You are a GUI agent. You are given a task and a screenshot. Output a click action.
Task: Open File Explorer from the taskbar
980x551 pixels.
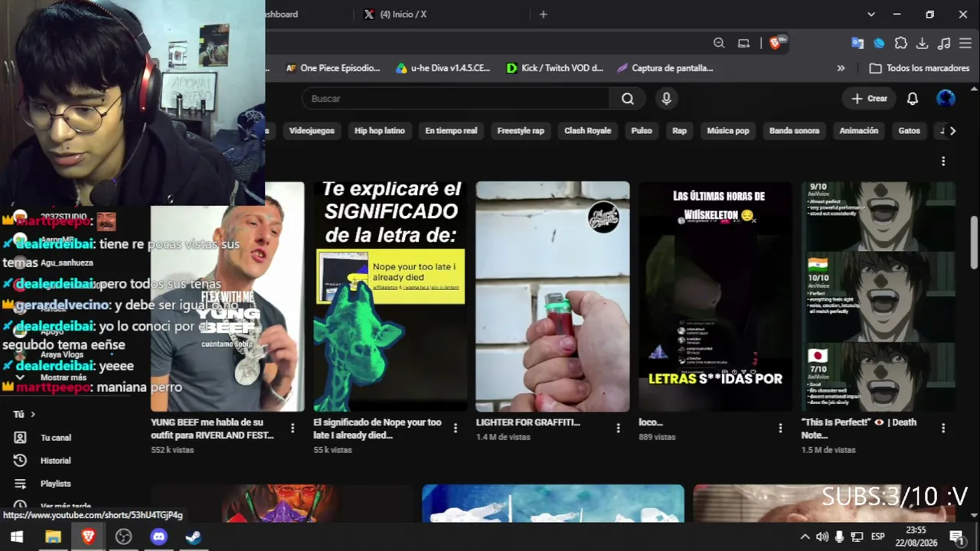pos(53,536)
